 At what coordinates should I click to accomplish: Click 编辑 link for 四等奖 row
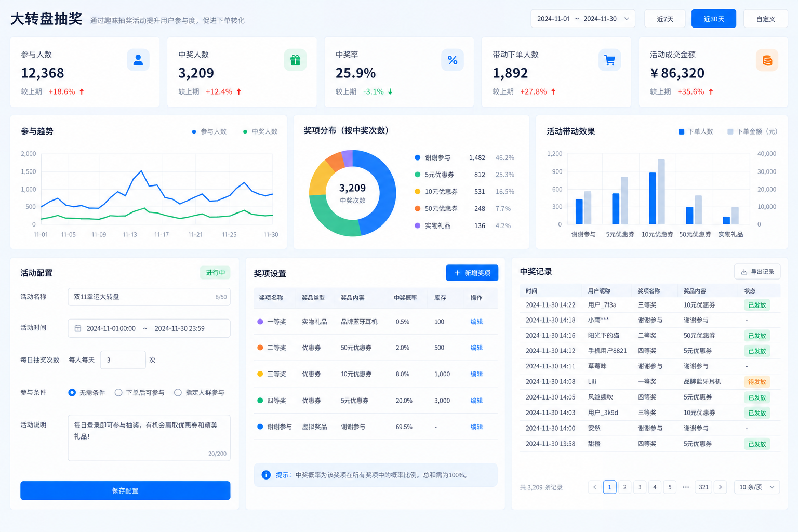(476, 401)
